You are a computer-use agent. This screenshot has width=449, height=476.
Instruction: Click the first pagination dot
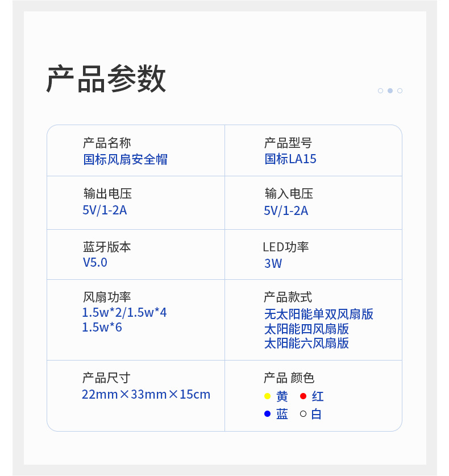(x=380, y=90)
